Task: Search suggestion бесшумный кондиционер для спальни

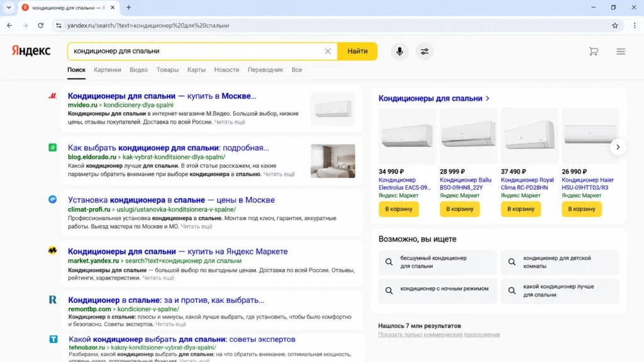Action: (x=438, y=262)
